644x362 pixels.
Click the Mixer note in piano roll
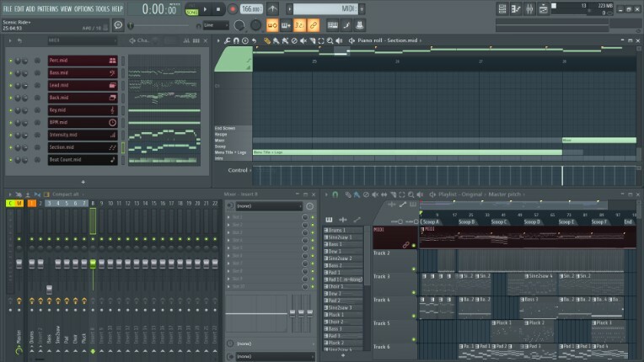coord(598,141)
